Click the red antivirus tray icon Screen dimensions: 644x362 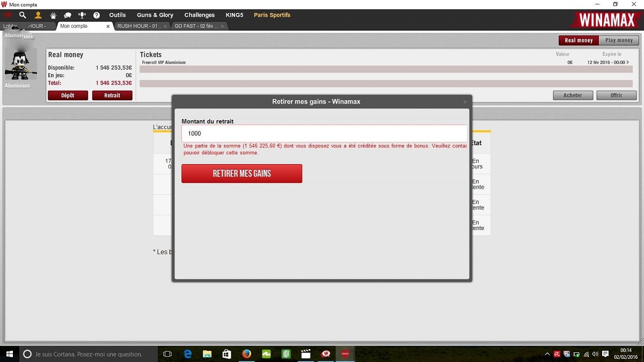[x=557, y=354]
